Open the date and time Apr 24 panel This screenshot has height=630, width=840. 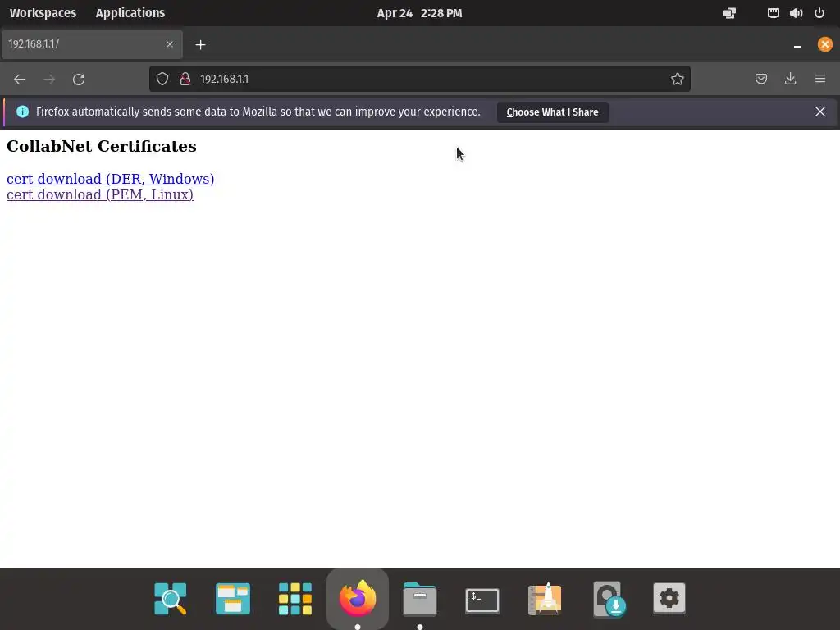click(x=419, y=13)
